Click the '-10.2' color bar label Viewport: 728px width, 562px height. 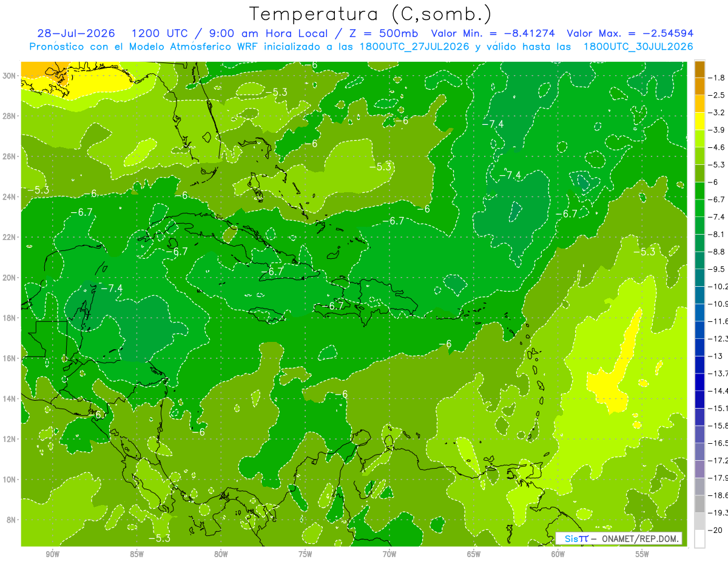pyautogui.click(x=718, y=286)
